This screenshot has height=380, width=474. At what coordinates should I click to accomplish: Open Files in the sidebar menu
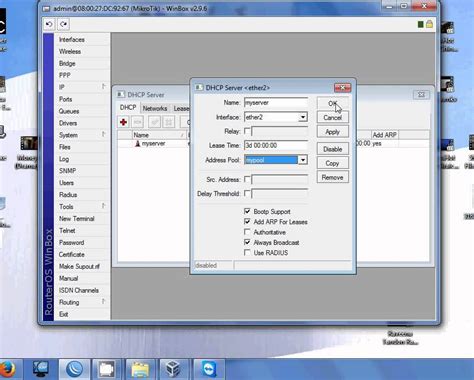[65, 147]
